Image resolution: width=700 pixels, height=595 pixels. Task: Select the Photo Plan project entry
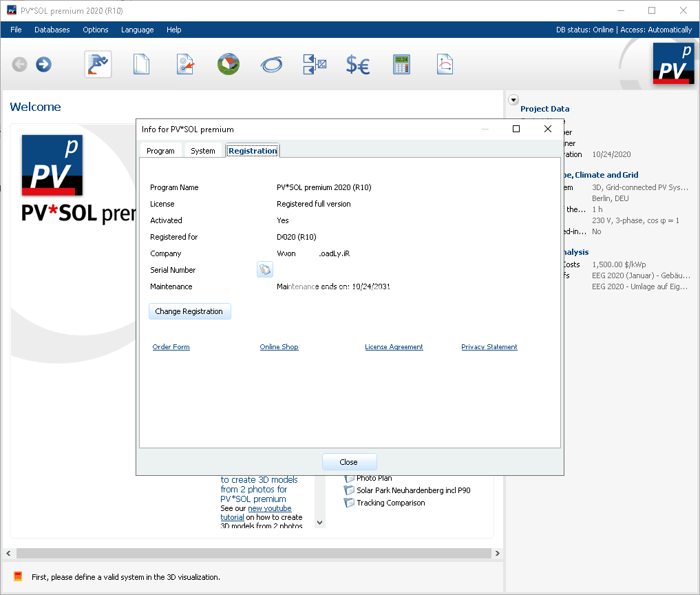point(374,479)
